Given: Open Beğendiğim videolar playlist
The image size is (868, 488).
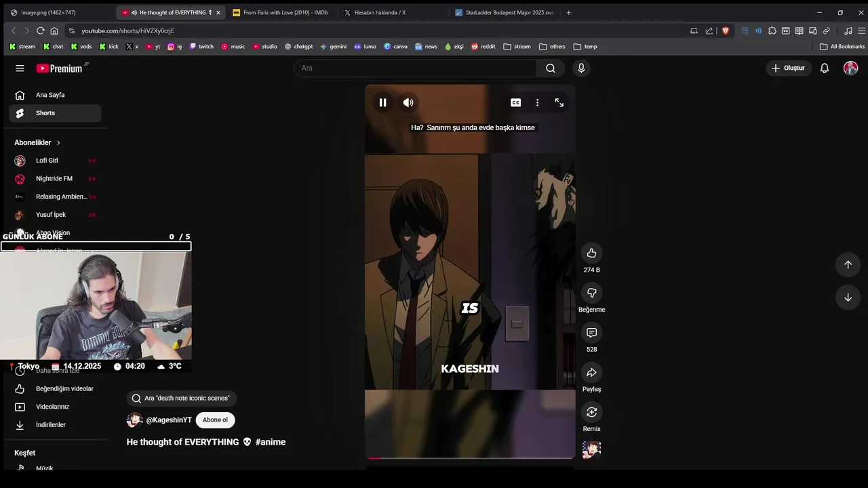Looking at the screenshot, I should [x=55, y=389].
